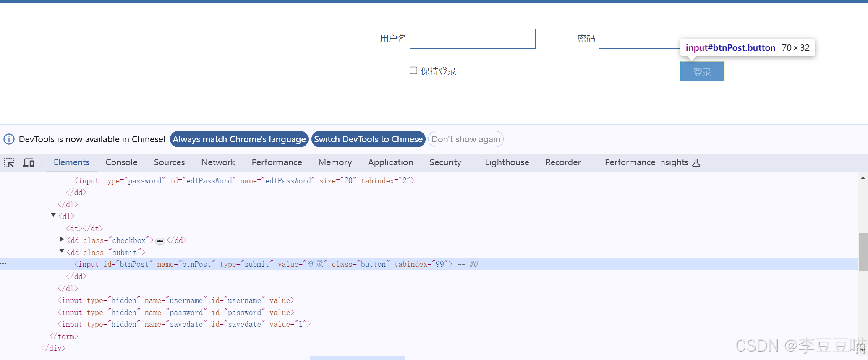Switch to the Network tab

[x=218, y=162]
